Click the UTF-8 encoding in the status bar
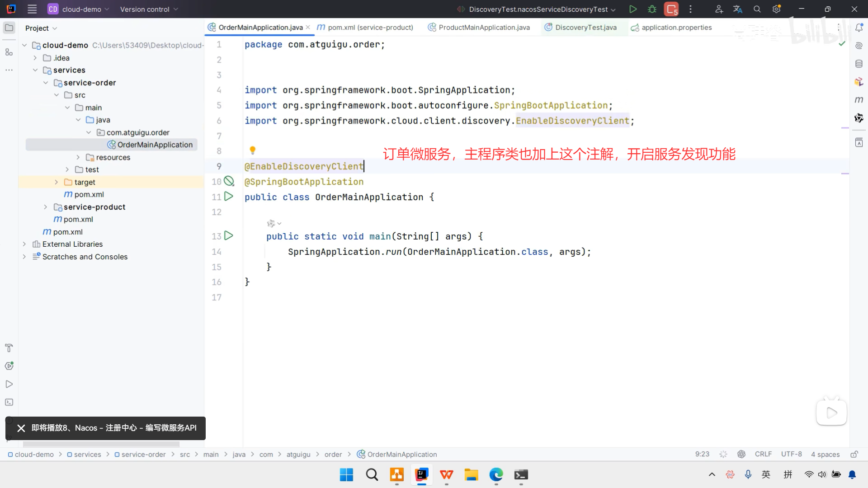Image resolution: width=868 pixels, height=488 pixels. [791, 454]
